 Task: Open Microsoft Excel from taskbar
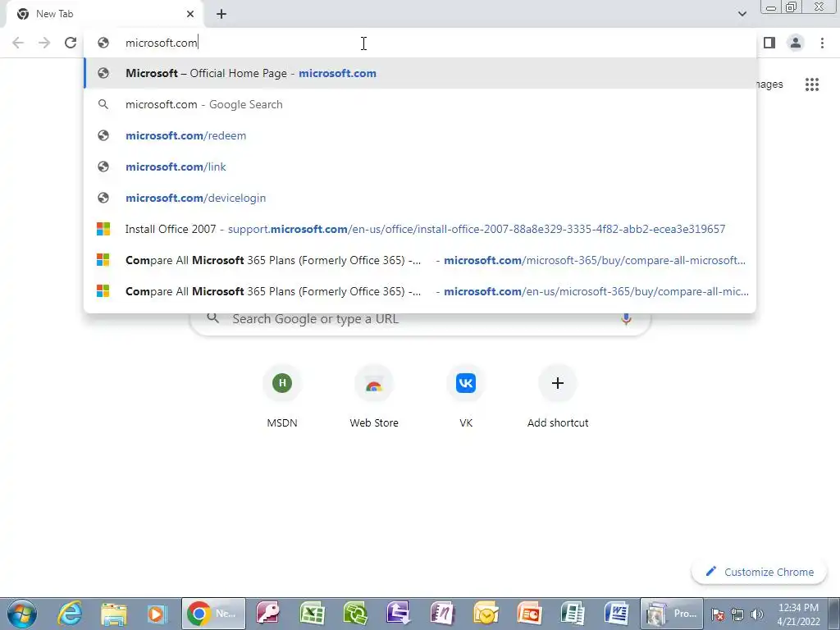pyautogui.click(x=312, y=614)
